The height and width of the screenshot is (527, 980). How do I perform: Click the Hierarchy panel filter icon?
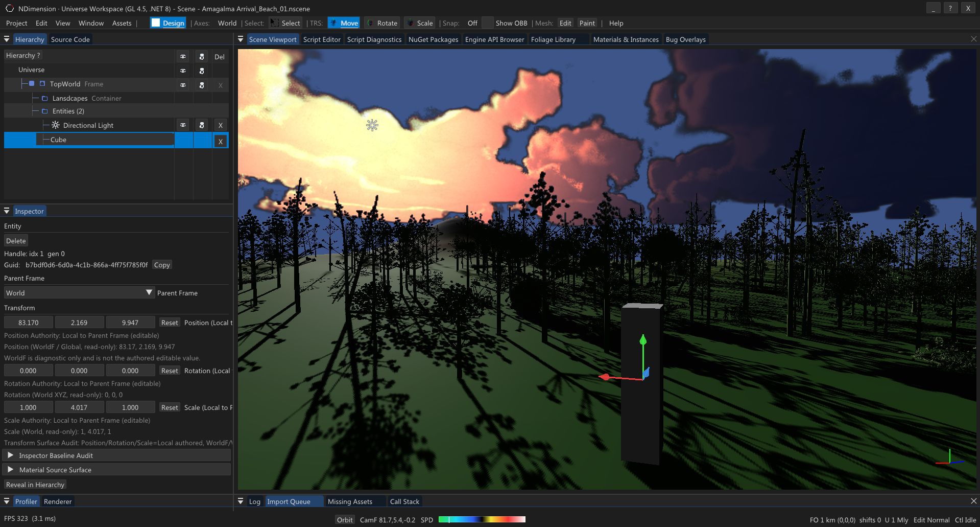tap(6, 38)
